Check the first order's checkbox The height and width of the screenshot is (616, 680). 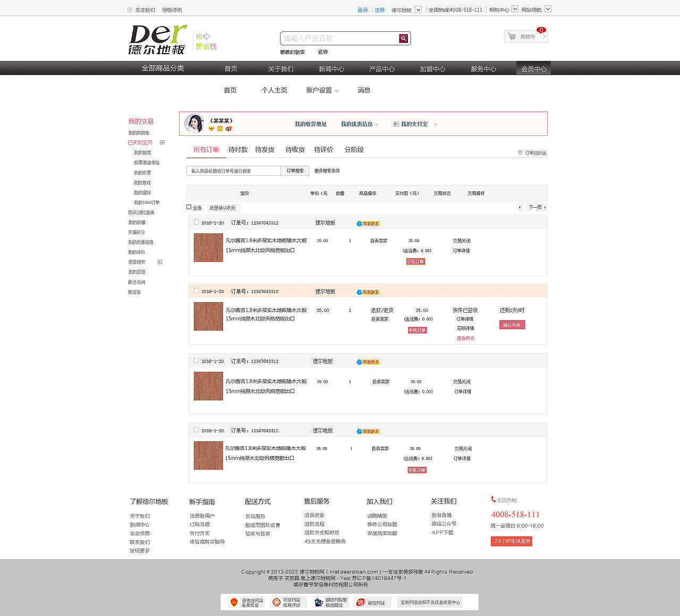[197, 223]
